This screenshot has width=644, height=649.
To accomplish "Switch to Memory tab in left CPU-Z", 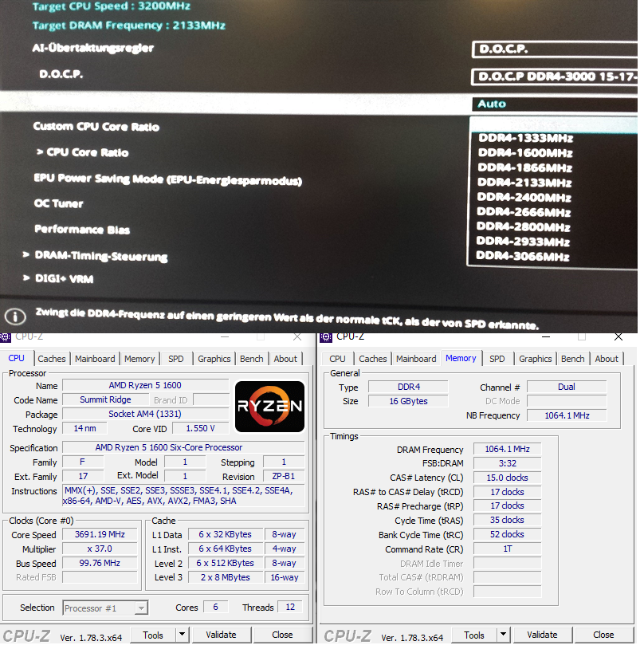I will (x=139, y=359).
